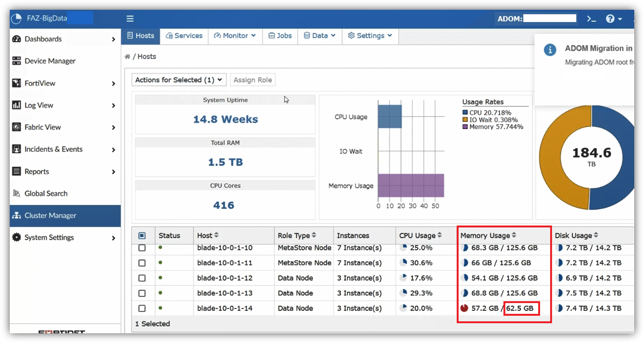Click the home breadcrumb icon
The width and height of the screenshot is (644, 343).
point(127,57)
